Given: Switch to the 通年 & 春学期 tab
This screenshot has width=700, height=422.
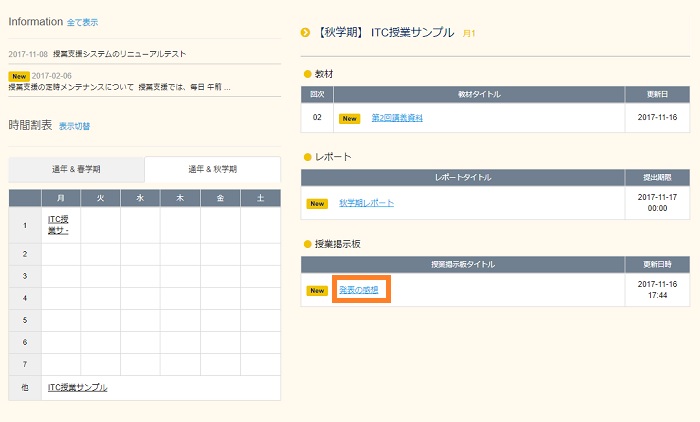Looking at the screenshot, I should pos(76,169).
